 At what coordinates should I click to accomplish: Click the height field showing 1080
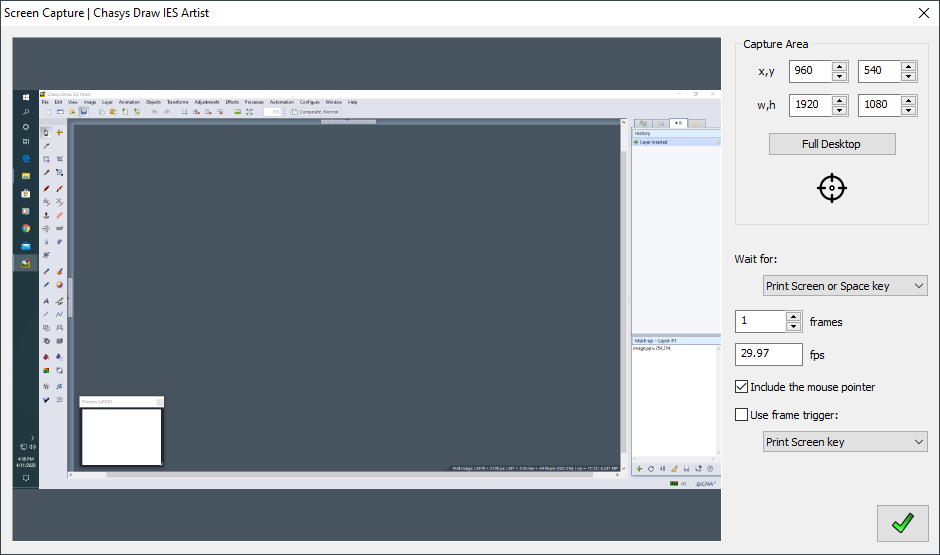tap(878, 106)
